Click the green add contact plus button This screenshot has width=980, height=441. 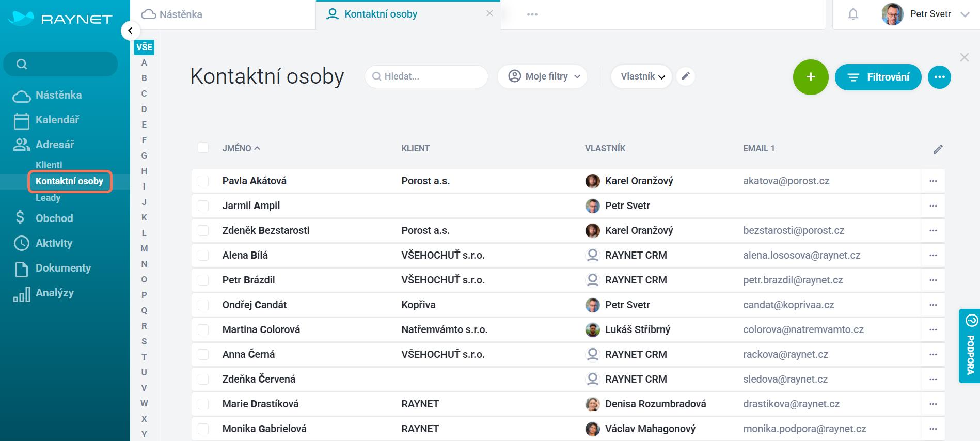(x=811, y=77)
